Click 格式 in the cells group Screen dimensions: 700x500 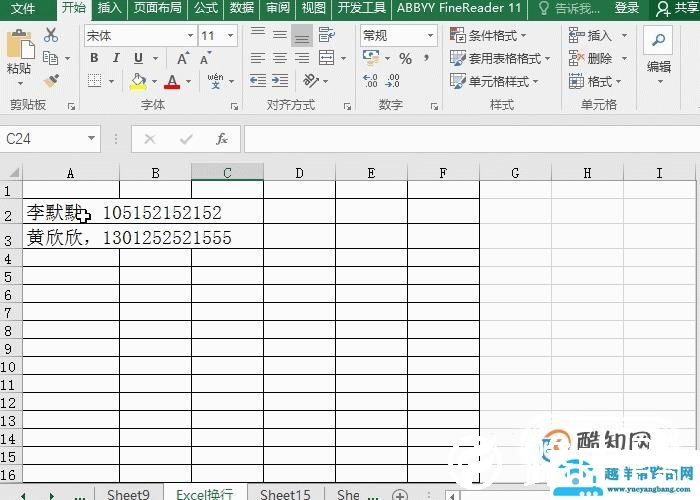(x=595, y=81)
